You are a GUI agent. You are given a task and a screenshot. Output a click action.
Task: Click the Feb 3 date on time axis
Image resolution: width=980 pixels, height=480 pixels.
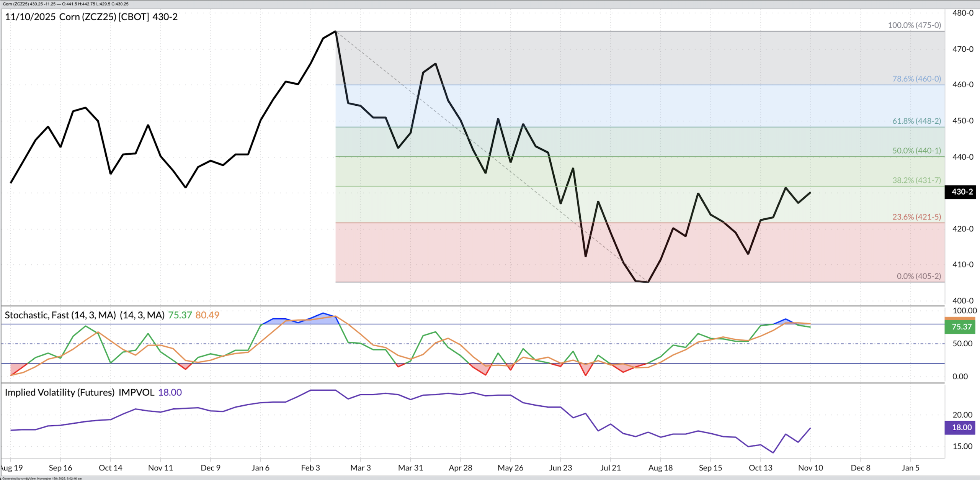310,468
